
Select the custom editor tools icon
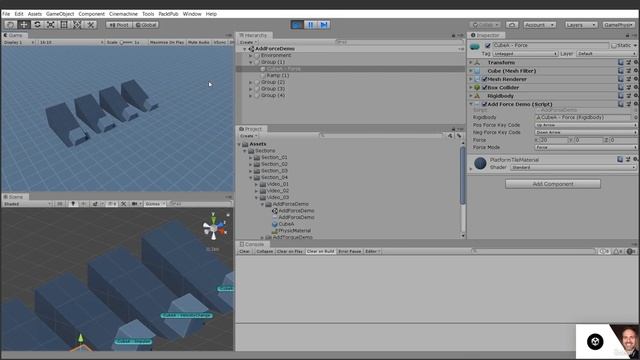coord(91,25)
